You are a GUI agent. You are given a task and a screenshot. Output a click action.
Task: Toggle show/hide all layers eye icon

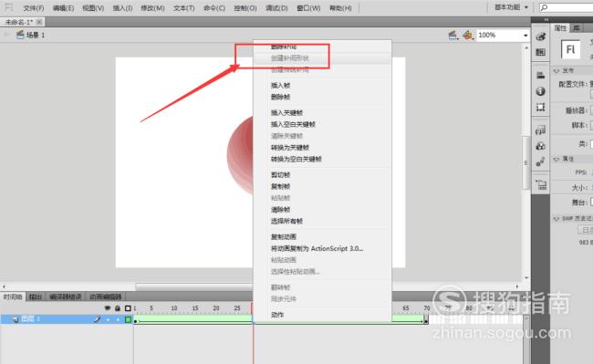tap(108, 308)
